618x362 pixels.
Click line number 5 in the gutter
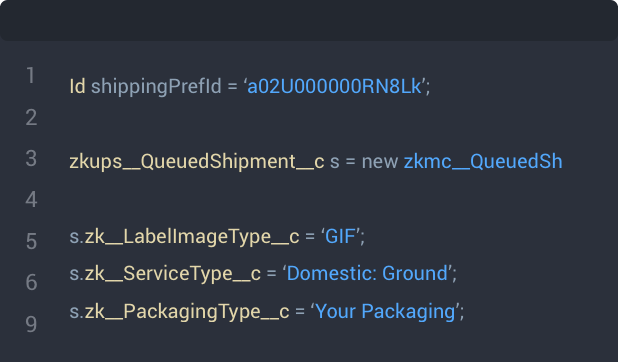coord(31,241)
